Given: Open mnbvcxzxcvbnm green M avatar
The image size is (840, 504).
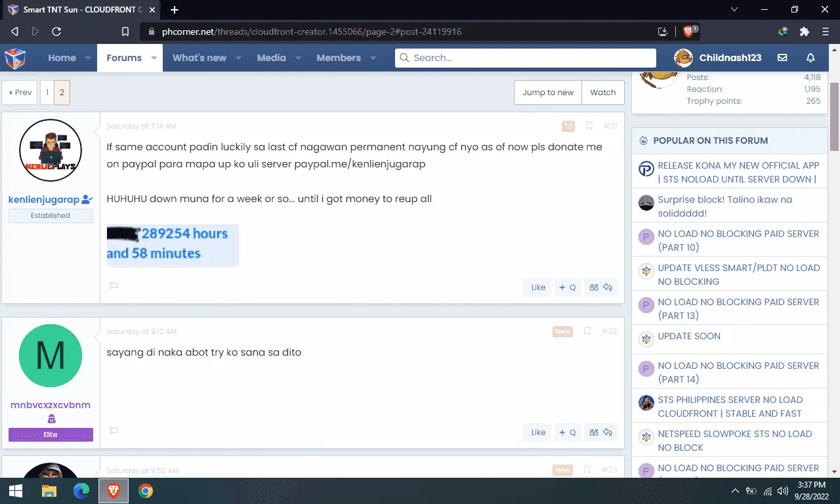Looking at the screenshot, I should pos(51,356).
